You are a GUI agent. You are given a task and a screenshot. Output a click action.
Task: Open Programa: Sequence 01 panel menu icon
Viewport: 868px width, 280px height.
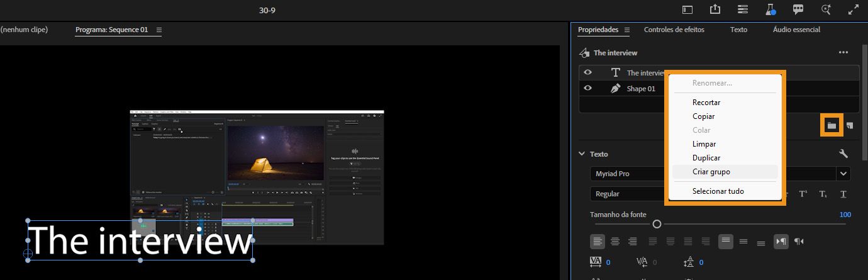pos(159,30)
